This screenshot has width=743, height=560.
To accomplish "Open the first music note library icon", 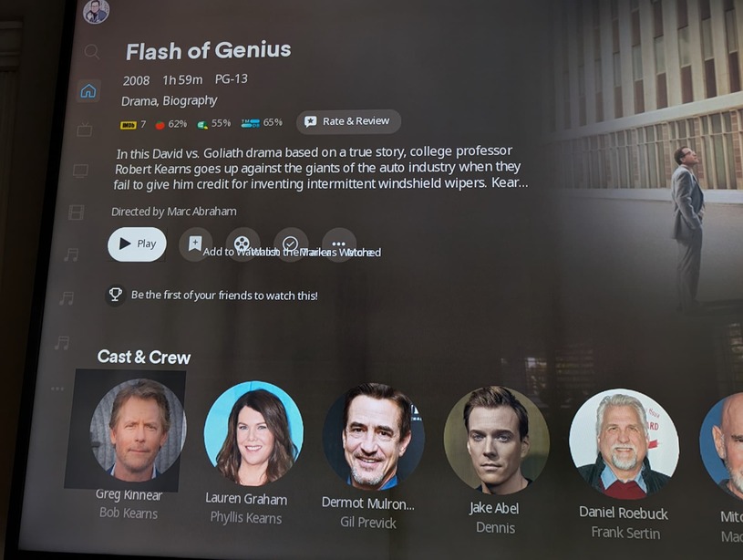I will [x=71, y=254].
